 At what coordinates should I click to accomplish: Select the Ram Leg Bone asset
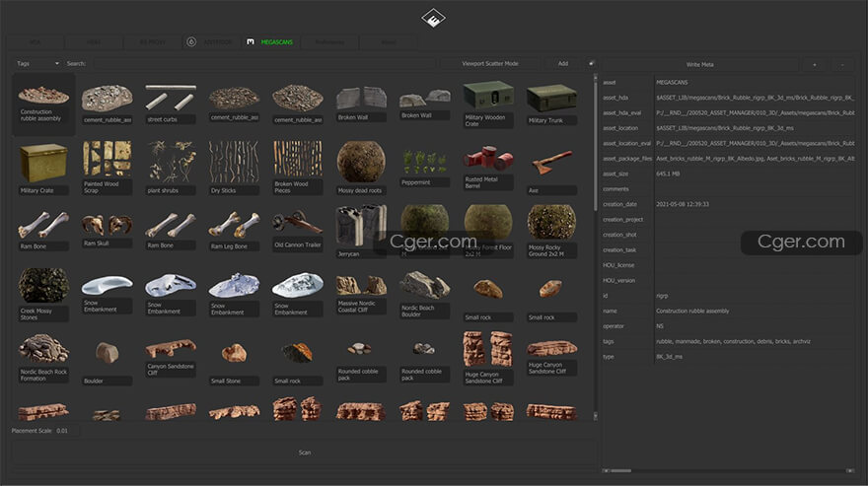tap(234, 231)
